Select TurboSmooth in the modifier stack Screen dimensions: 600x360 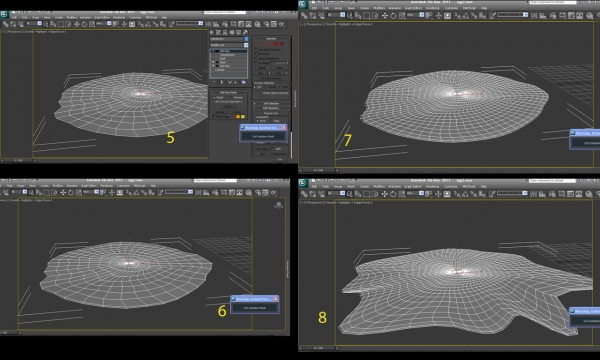click(228, 55)
